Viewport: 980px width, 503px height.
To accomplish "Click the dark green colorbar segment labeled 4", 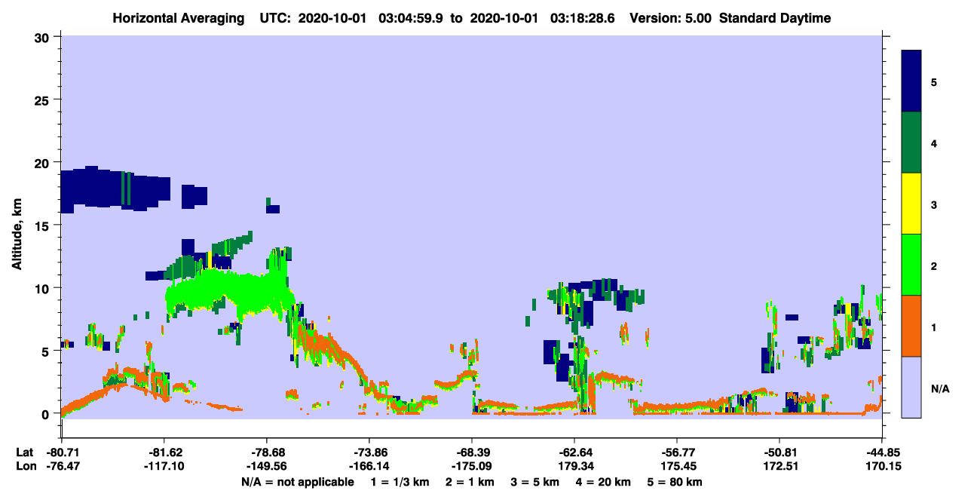I will point(911,143).
